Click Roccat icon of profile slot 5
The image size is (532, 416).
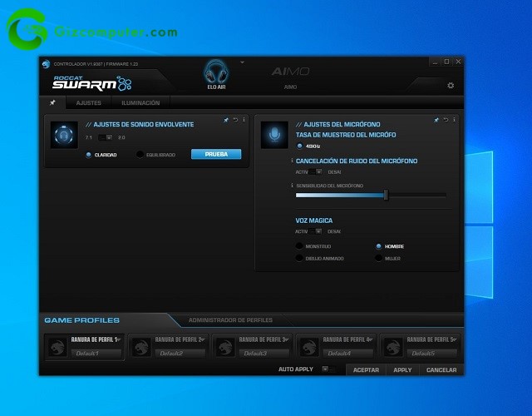click(x=393, y=348)
